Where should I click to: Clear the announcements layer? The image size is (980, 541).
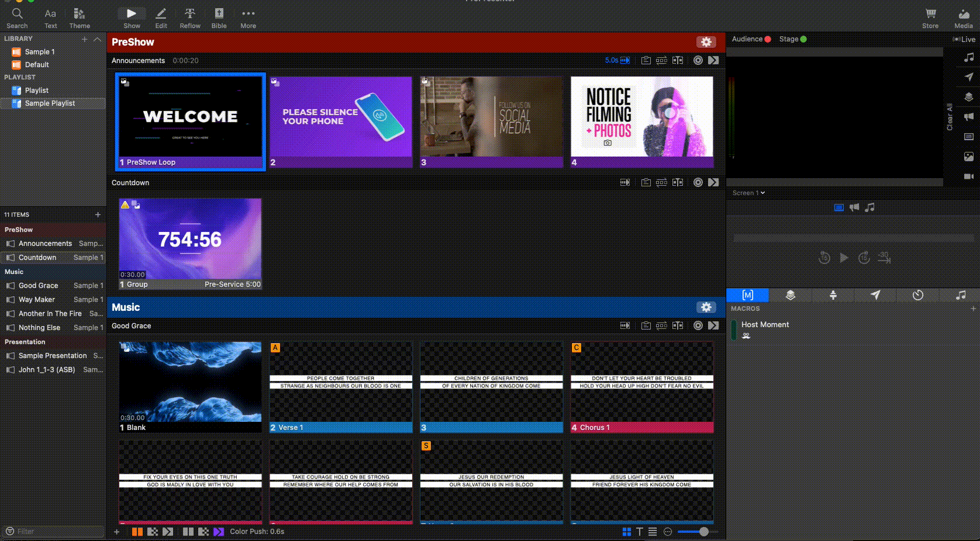969,116
